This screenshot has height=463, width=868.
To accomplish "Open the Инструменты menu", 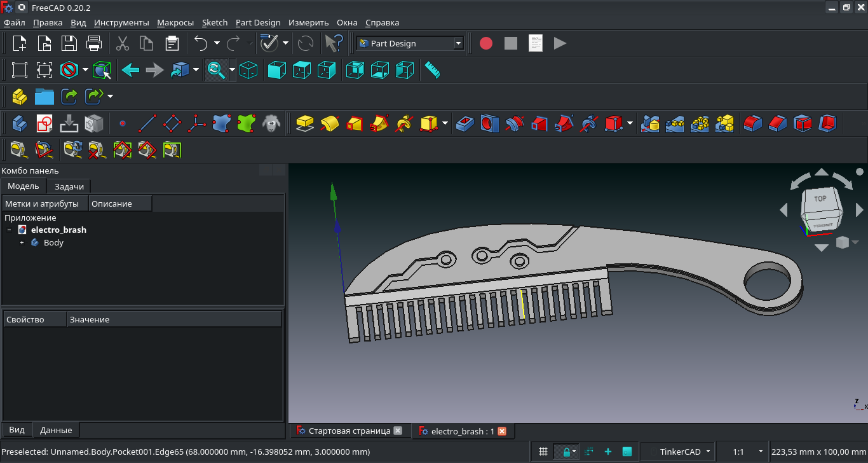I will [x=121, y=22].
